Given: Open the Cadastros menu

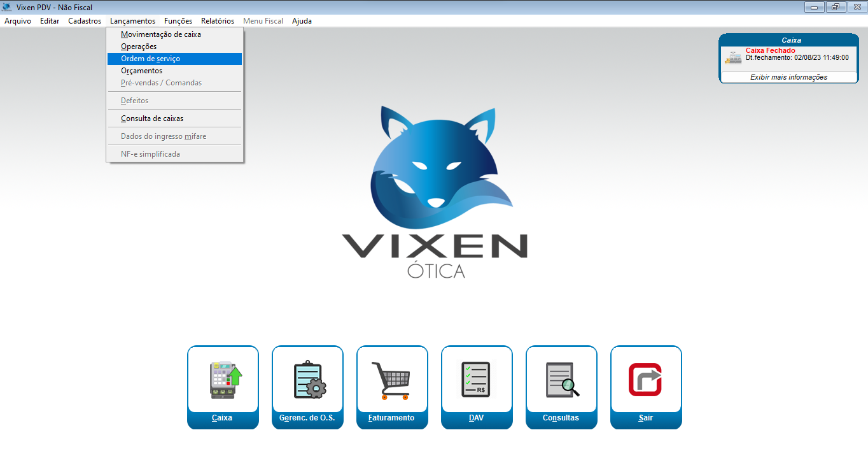Looking at the screenshot, I should coord(85,21).
